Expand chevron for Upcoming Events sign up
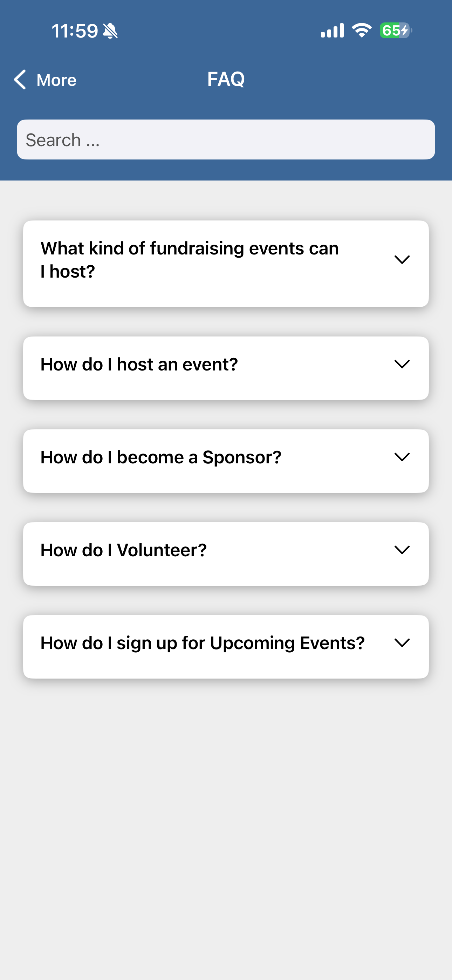 pos(402,642)
